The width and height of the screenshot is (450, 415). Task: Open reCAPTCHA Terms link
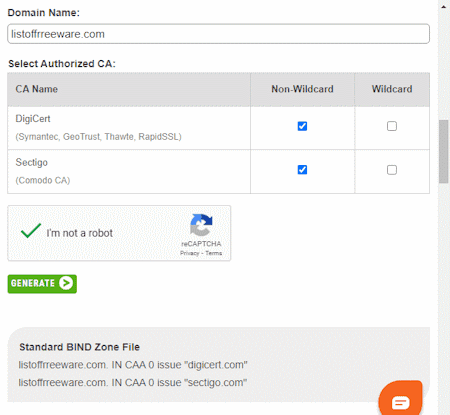(213, 253)
